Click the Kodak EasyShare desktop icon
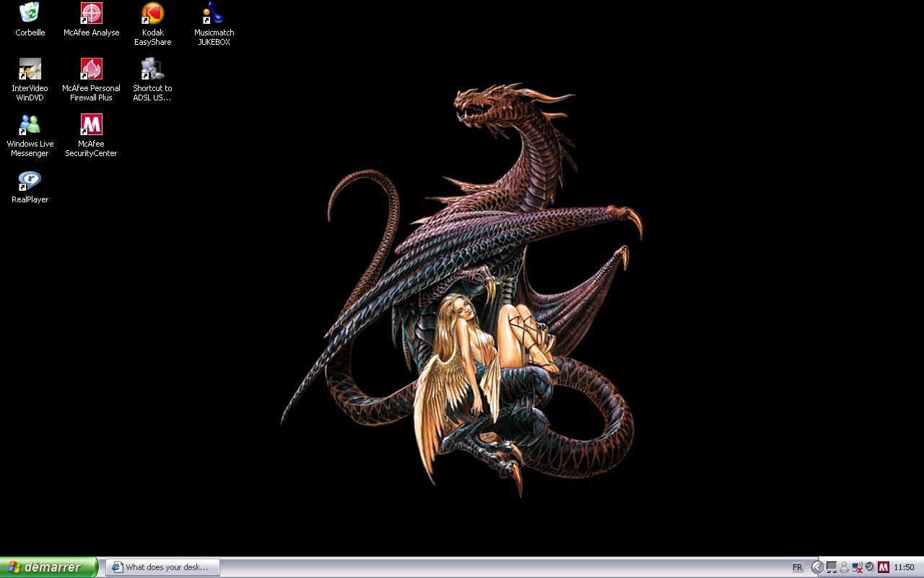Viewport: 924px width, 578px height. (x=152, y=14)
